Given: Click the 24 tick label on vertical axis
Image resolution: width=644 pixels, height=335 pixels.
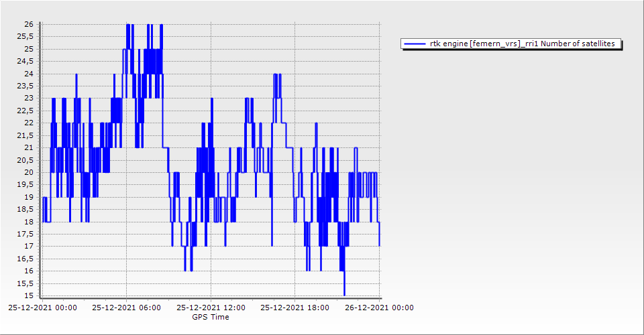Looking at the screenshot, I should [x=29, y=74].
